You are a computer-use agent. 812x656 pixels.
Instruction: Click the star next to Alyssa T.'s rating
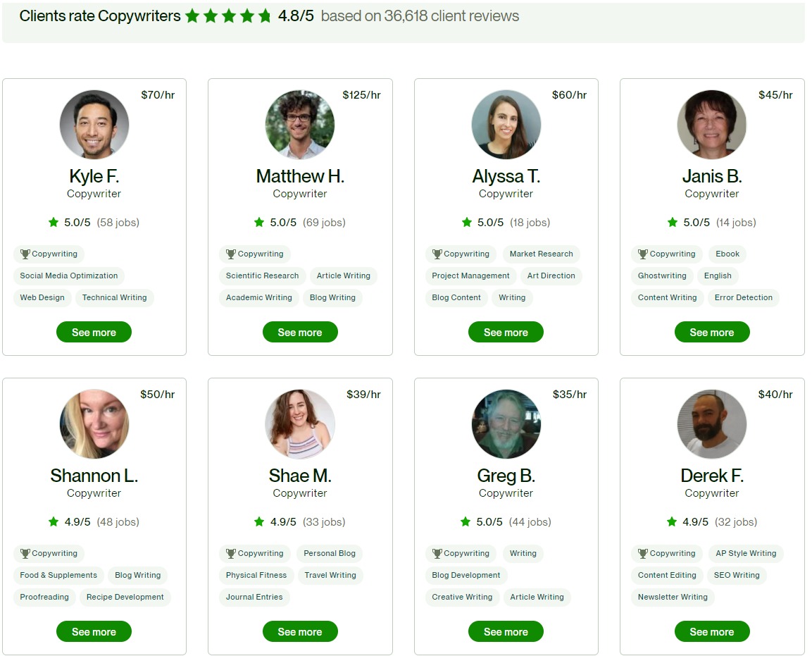pos(467,222)
